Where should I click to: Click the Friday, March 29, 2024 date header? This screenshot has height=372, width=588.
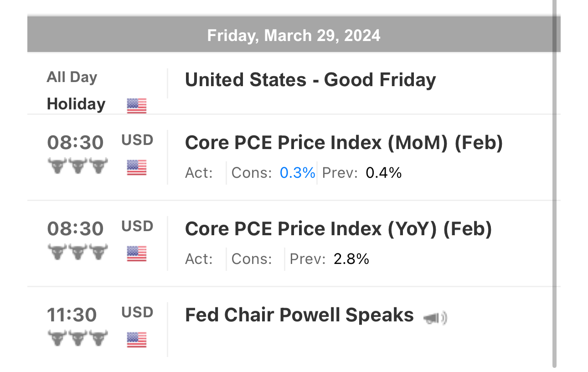pos(294,36)
